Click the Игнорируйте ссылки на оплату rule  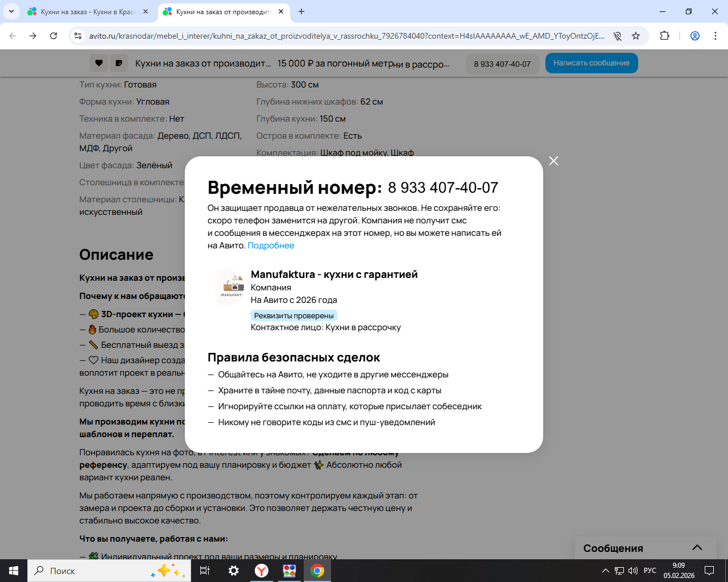350,406
